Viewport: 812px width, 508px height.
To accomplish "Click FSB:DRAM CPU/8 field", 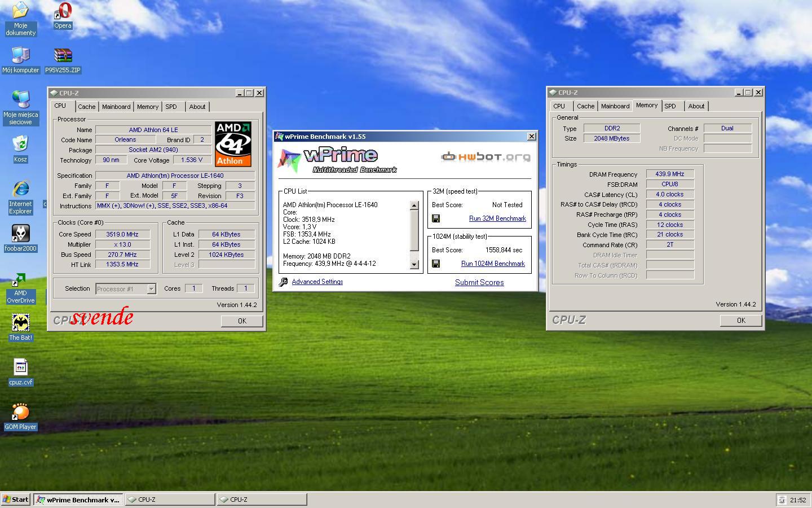I will [x=670, y=184].
